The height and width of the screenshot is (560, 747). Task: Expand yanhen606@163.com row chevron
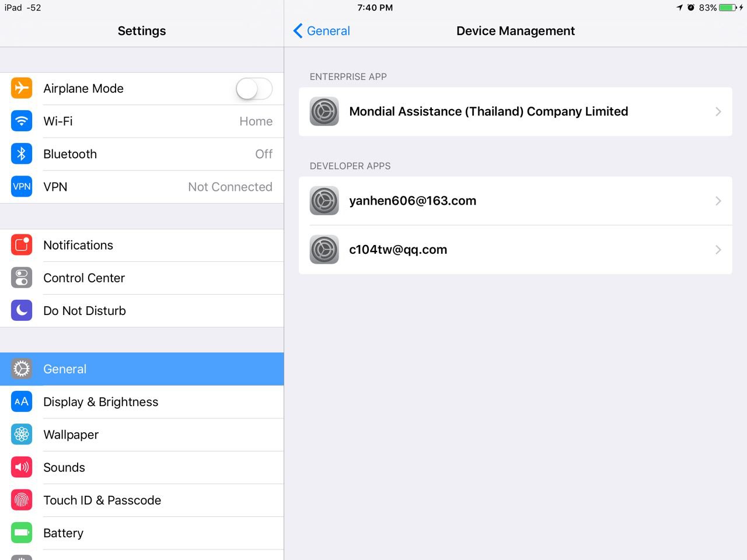[x=718, y=201]
